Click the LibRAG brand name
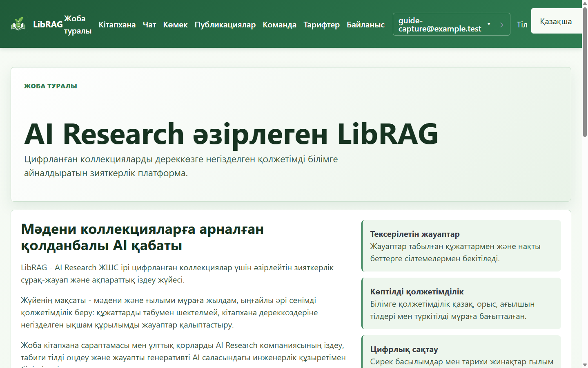This screenshot has height=368, width=588. click(x=48, y=25)
